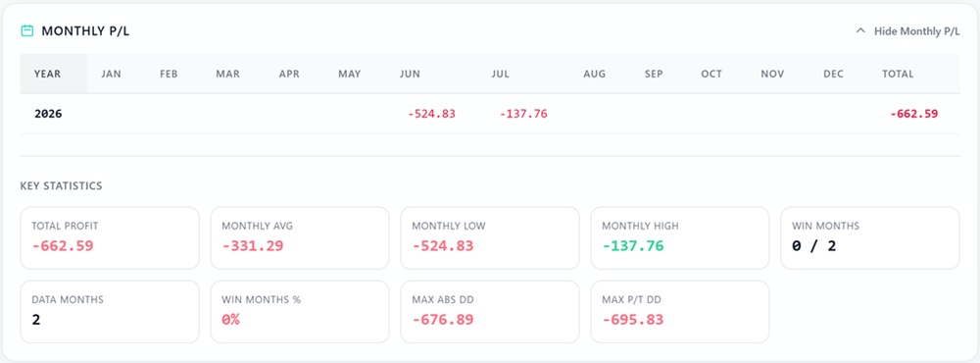Collapse panel with the chevron-up arrow

[x=860, y=30]
